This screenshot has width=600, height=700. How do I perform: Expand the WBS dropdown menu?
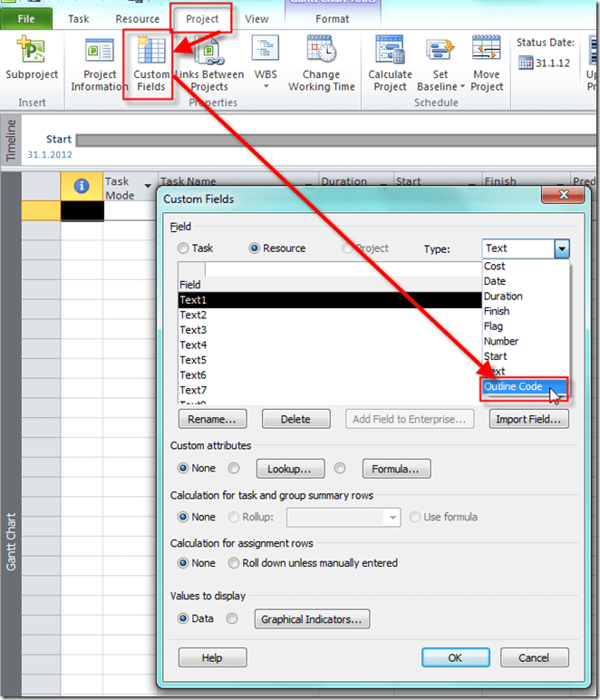(x=266, y=87)
